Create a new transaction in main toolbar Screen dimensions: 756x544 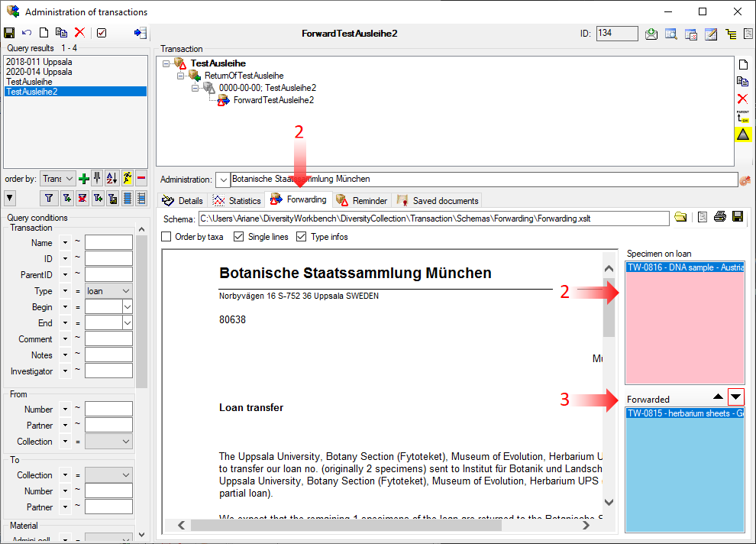(44, 33)
